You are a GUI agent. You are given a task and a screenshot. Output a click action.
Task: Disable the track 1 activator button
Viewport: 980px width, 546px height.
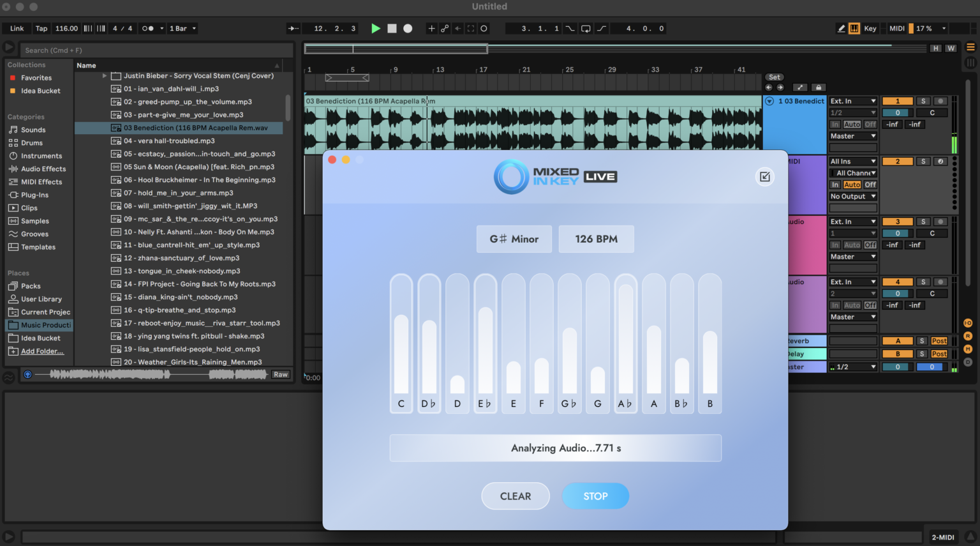pos(898,100)
